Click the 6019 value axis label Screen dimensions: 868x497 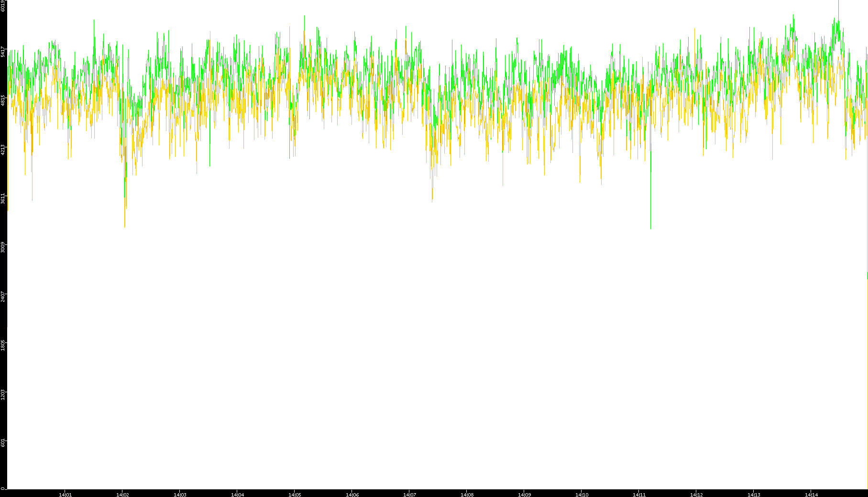pos(3,6)
